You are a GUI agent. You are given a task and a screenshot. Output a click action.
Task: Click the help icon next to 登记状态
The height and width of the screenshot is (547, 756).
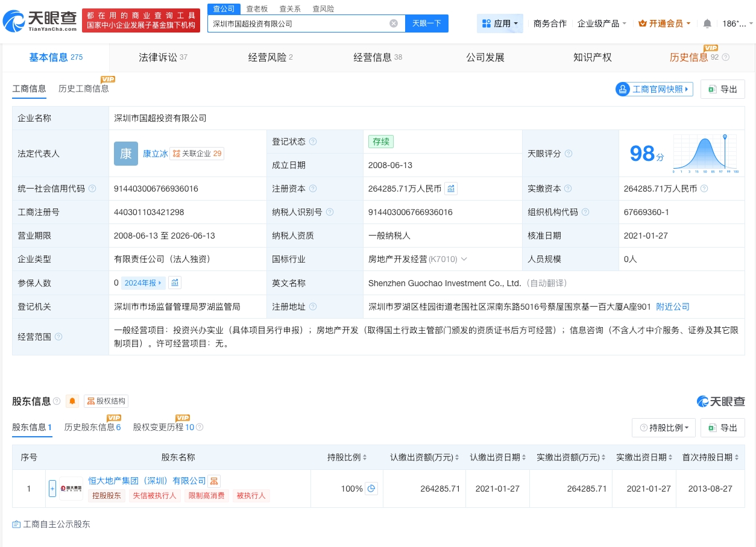pos(313,142)
